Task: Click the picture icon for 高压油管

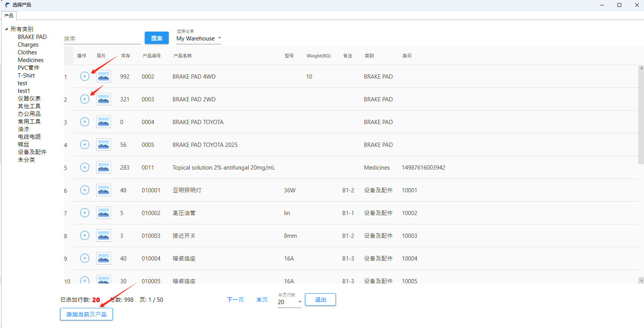Action: (x=104, y=213)
